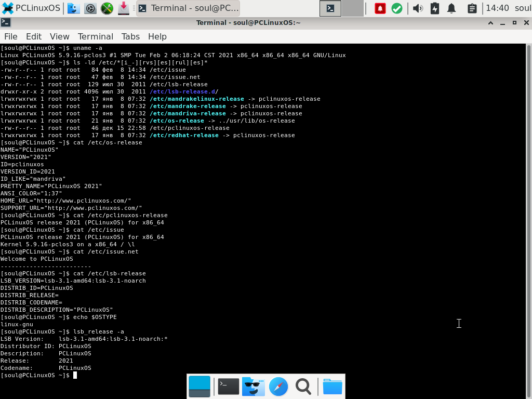Launch the terminal emulator from the dock

[229, 387]
